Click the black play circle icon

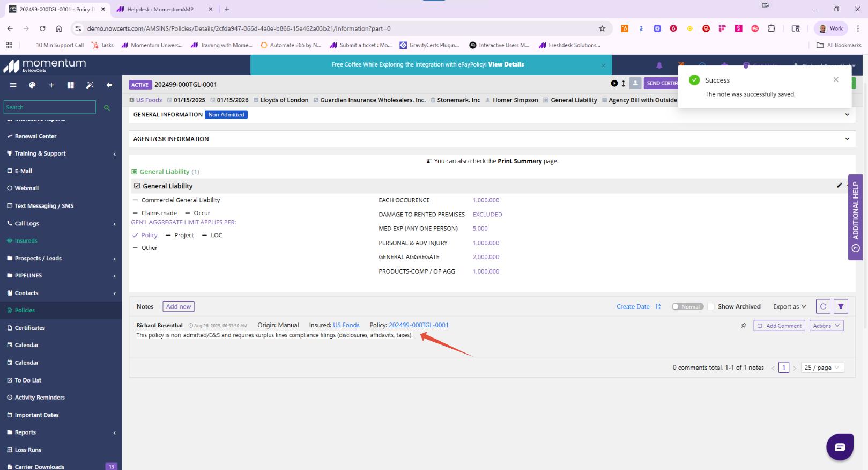[614, 83]
